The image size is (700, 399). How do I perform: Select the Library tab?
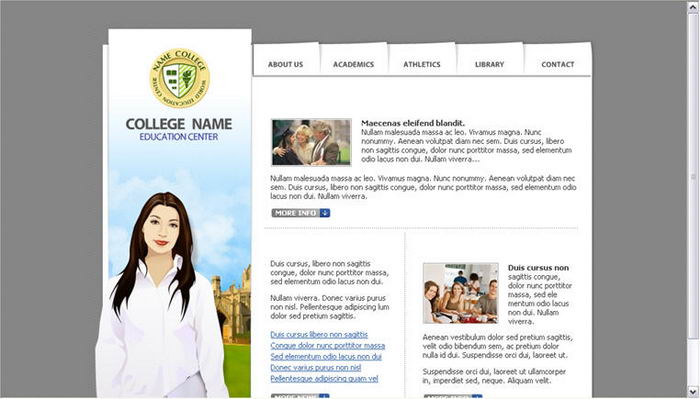pos(490,64)
